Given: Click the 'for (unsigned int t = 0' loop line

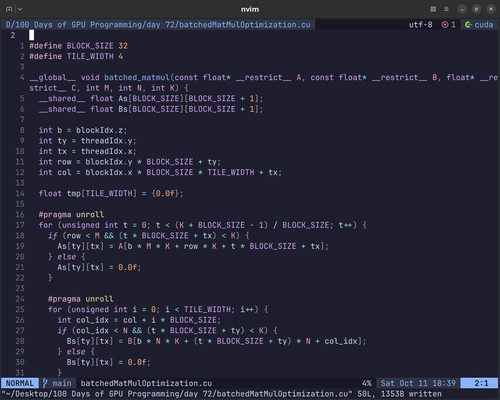Looking at the screenshot, I should coord(202,225).
